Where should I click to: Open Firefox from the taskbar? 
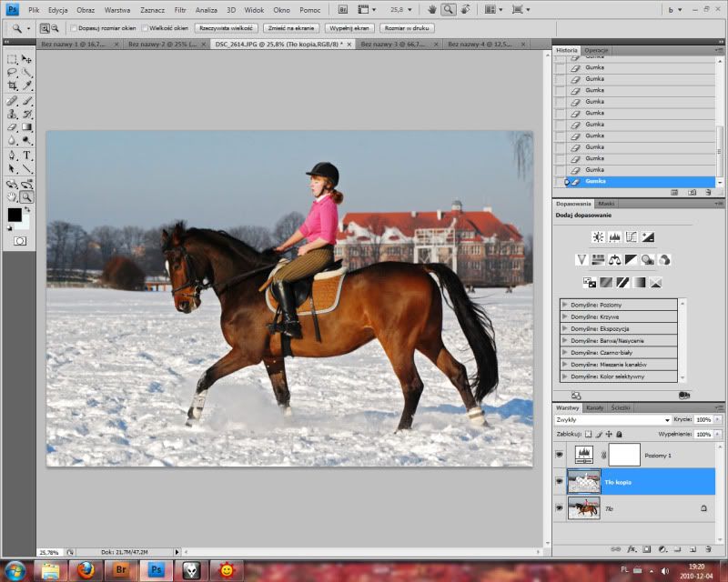coord(86,570)
